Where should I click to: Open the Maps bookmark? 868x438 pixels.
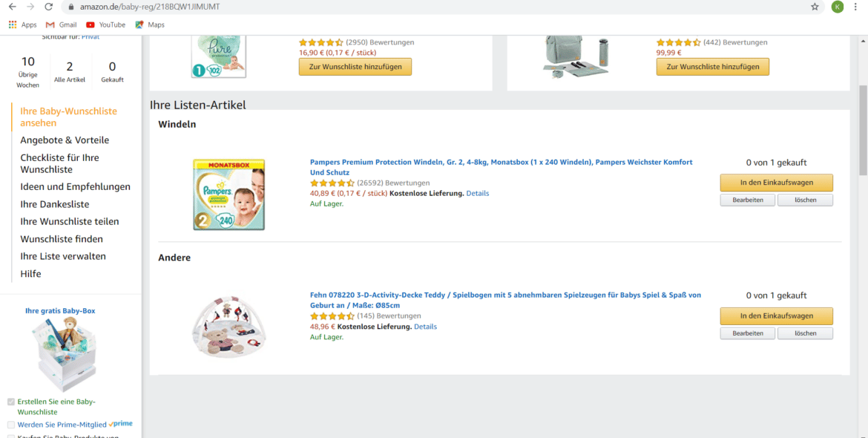[150, 24]
